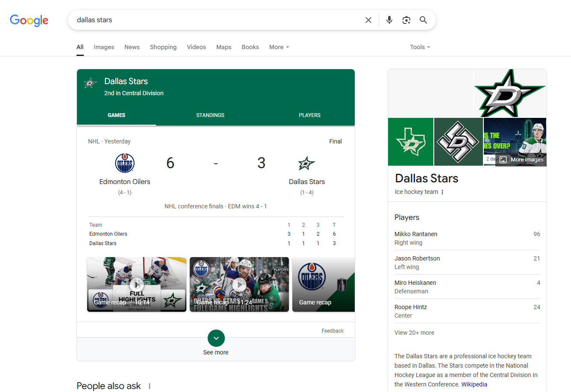
Task: Click 'NHL conference finals · EDM wins 4 - 1' text
Action: click(216, 206)
